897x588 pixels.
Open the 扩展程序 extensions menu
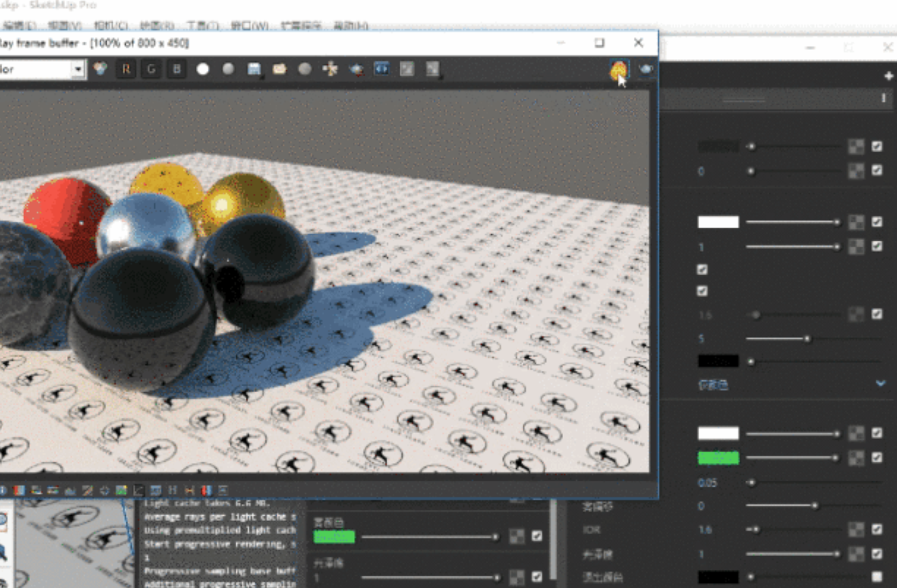coord(301,25)
